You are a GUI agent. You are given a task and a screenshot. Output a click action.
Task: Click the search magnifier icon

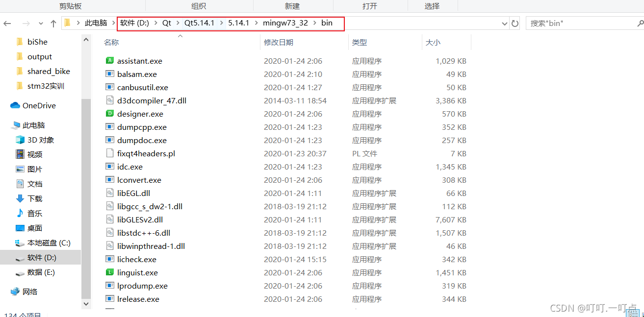640,23
